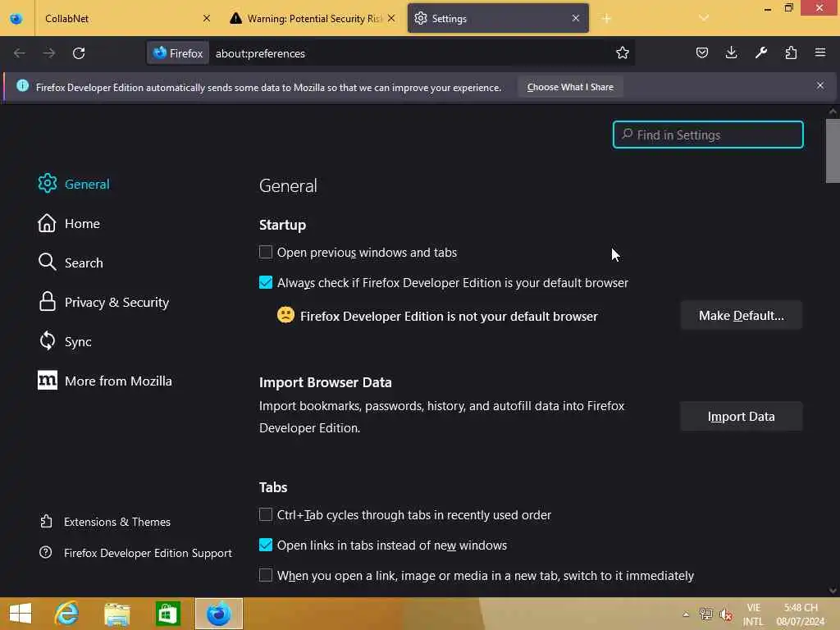Click the Firefox identity box in address bar
The width and height of the screenshot is (840, 630).
178,53
